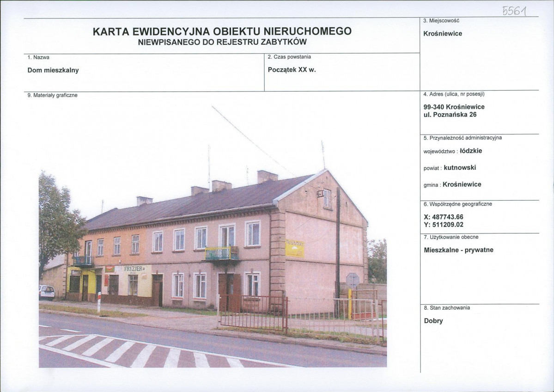Click 'Krośniewice' under Miejscowość

(442, 34)
